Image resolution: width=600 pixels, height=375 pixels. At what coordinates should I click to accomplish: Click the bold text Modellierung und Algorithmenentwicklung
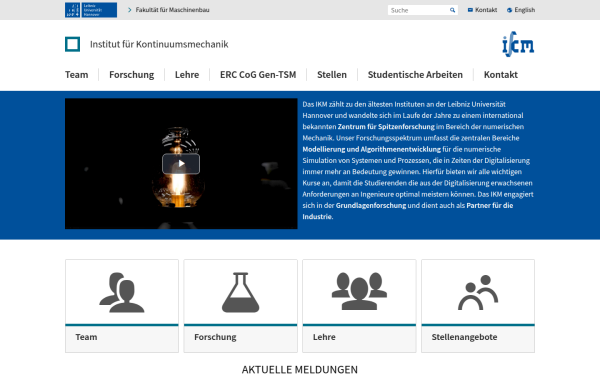[372, 149]
